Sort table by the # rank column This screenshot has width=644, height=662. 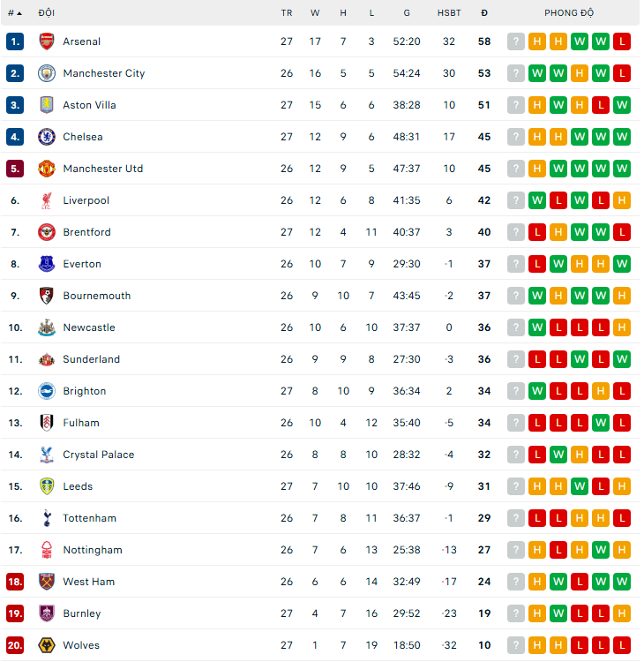[14, 13]
